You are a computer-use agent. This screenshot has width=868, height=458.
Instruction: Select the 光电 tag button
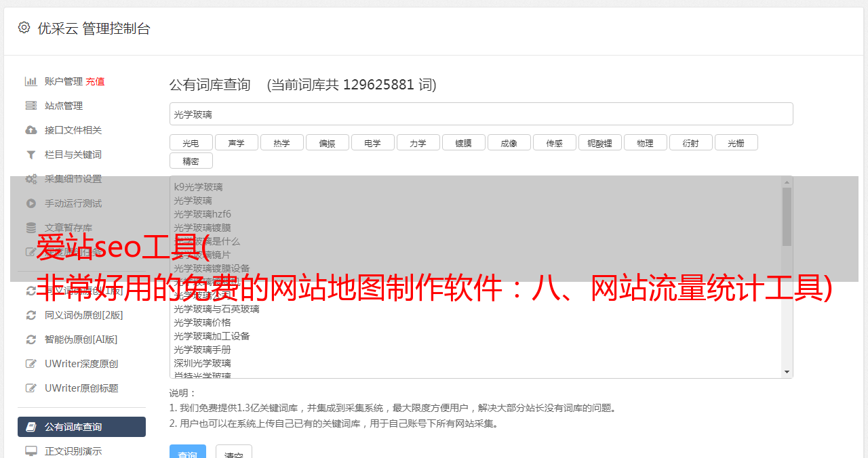191,143
